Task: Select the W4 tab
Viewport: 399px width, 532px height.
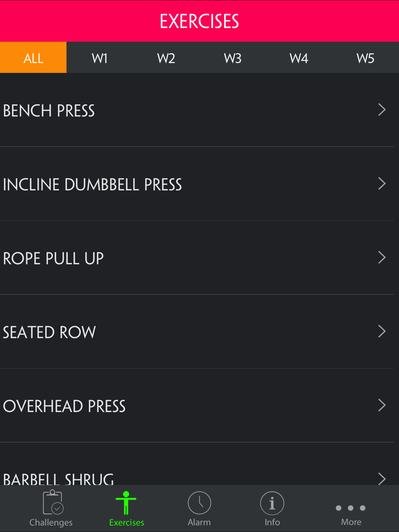Action: point(299,58)
